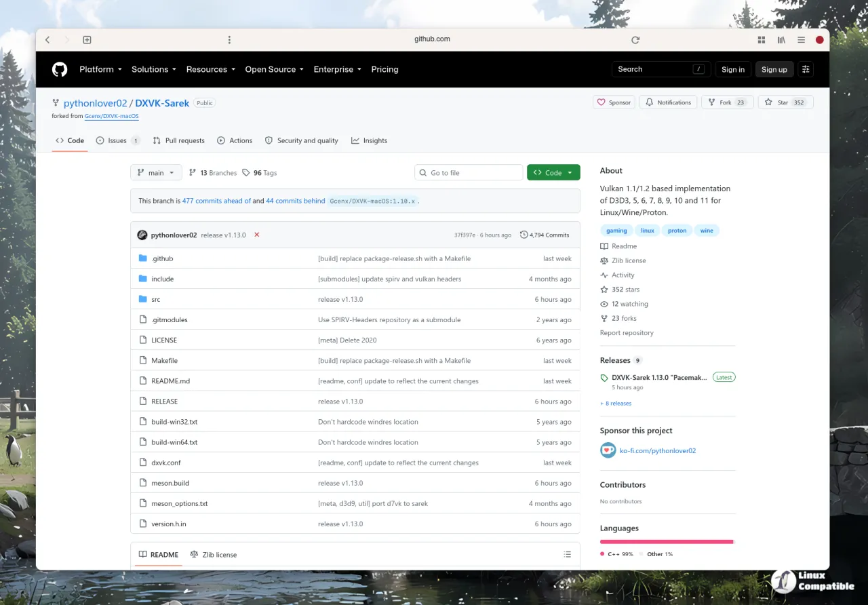Screen dimensions: 868x605
Task: Click the Go to file search box
Action: 469,173
